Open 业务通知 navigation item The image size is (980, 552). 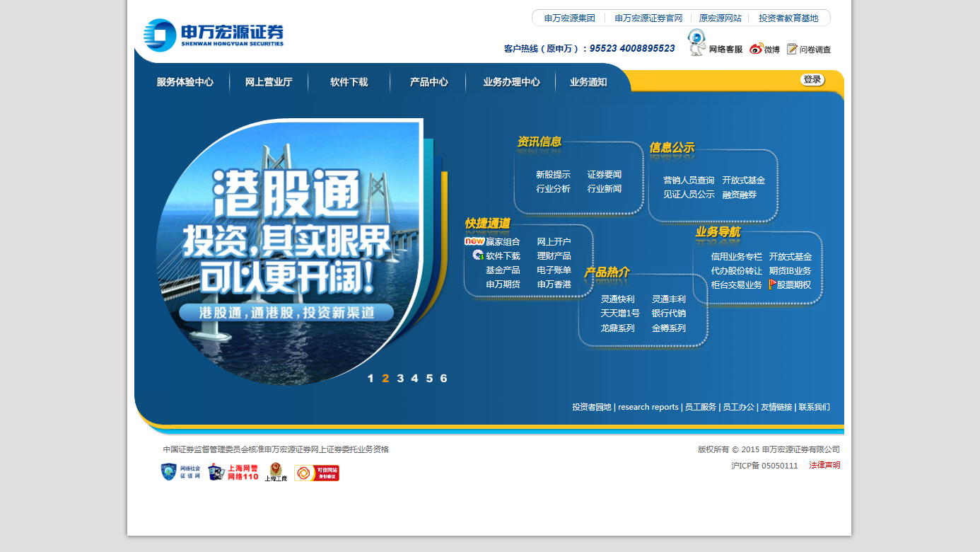point(588,82)
